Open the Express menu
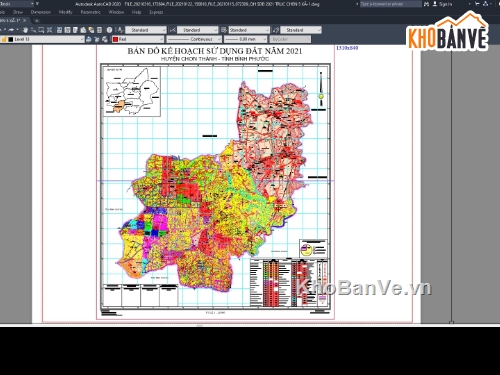This screenshot has height=375, width=500. click(156, 12)
